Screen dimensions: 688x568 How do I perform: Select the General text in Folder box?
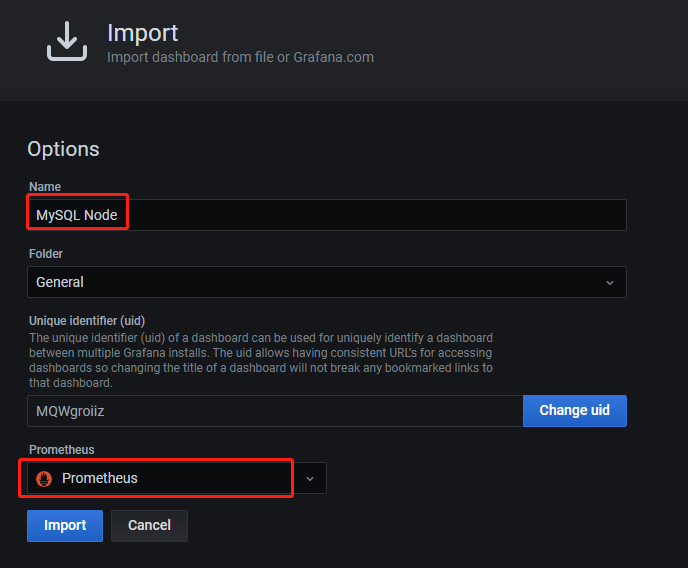pos(60,282)
